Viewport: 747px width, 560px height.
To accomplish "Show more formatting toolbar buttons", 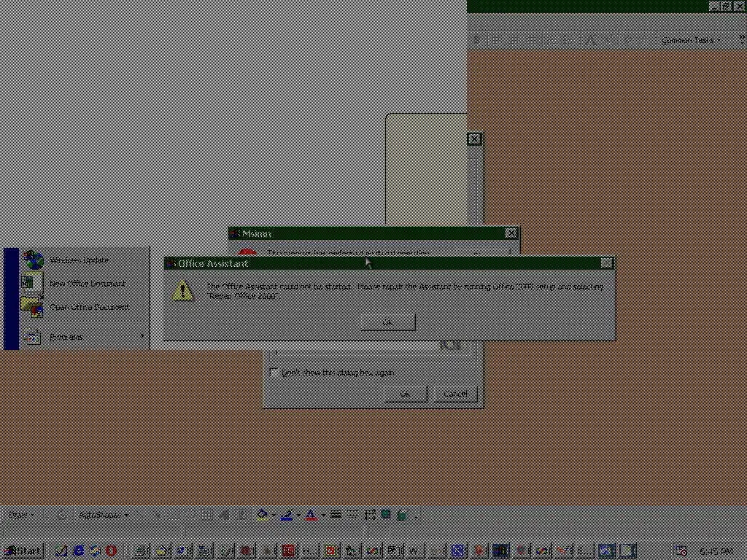I will pyautogui.click(x=742, y=40).
